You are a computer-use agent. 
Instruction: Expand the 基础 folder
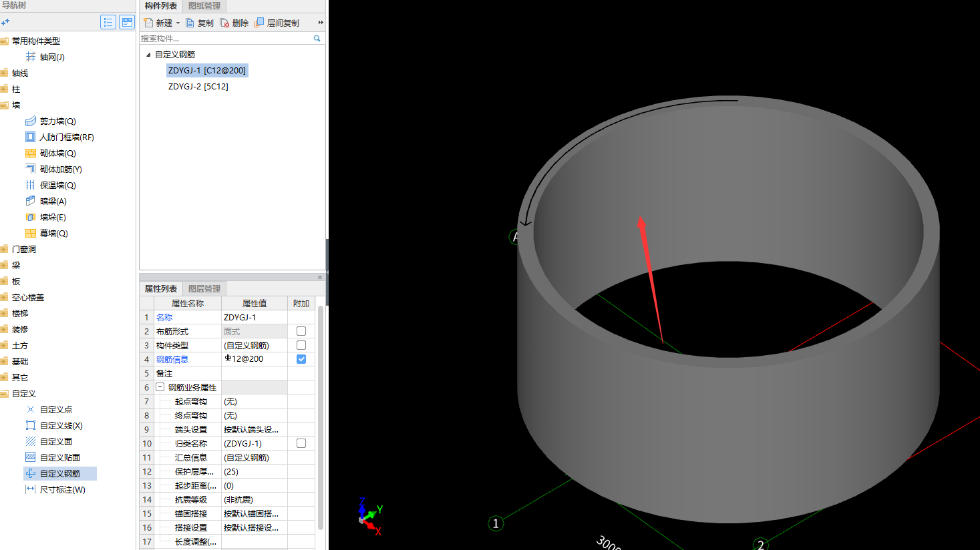point(4,361)
